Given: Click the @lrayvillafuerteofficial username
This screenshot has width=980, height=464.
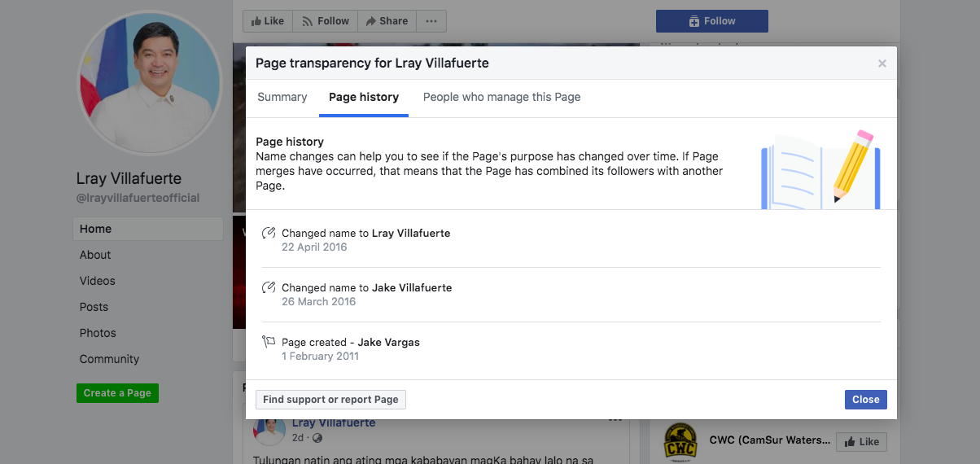Looking at the screenshot, I should (x=138, y=198).
